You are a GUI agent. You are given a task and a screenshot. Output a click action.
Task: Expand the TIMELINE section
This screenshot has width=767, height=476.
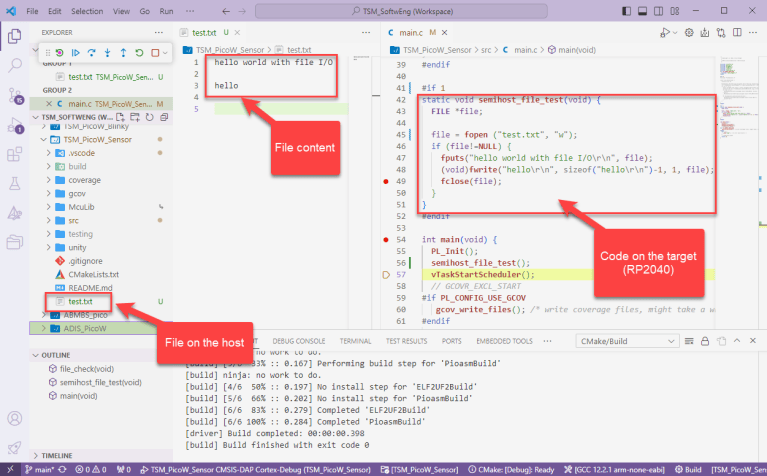click(x=36, y=455)
